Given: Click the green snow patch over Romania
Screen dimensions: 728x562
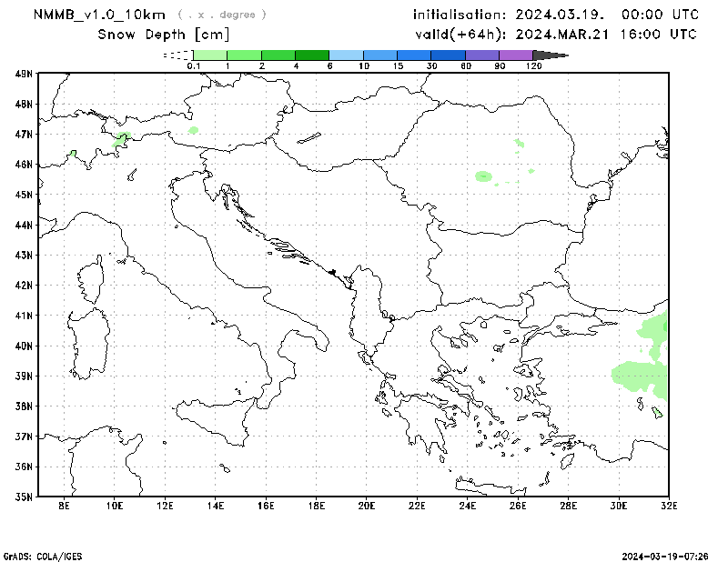Looking at the screenshot, I should (483, 176).
